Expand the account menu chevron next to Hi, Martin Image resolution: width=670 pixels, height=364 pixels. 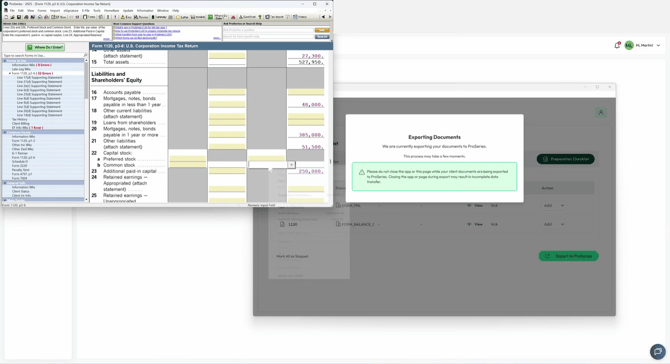pos(658,45)
